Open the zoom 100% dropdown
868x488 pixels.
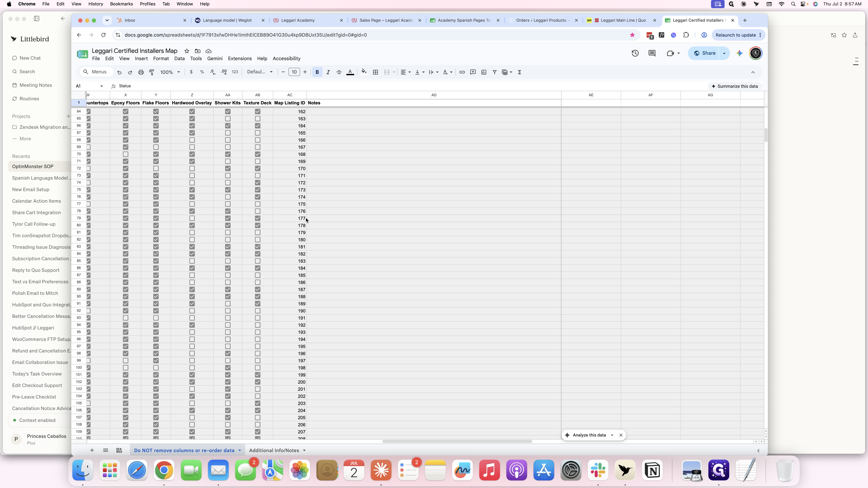click(170, 72)
